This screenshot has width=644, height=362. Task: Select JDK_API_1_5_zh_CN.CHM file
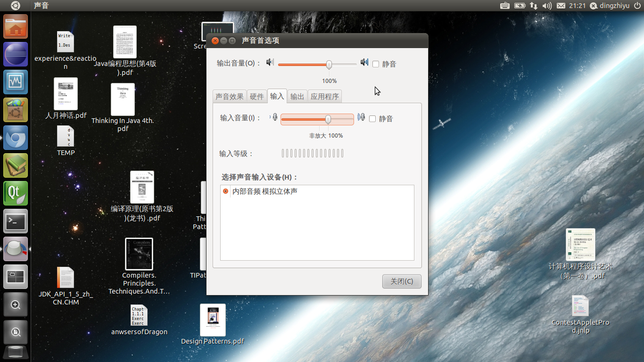point(66,286)
